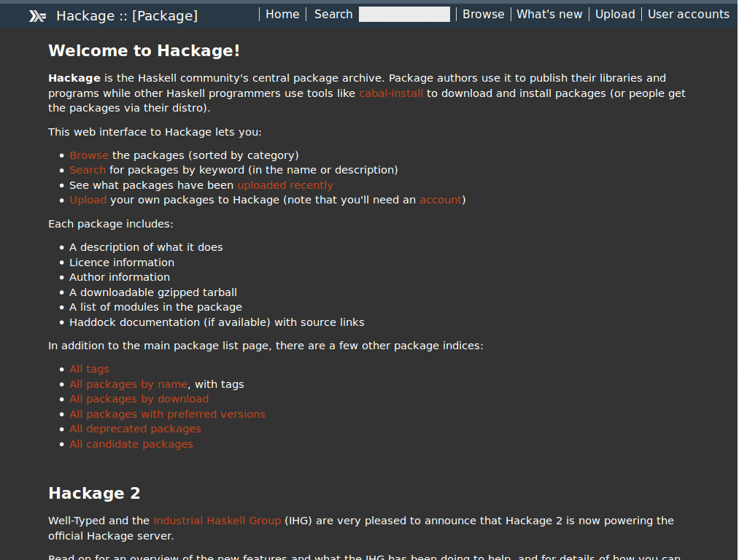Open Upload in the top navigation
The width and height of the screenshot is (747, 560).
click(x=615, y=15)
